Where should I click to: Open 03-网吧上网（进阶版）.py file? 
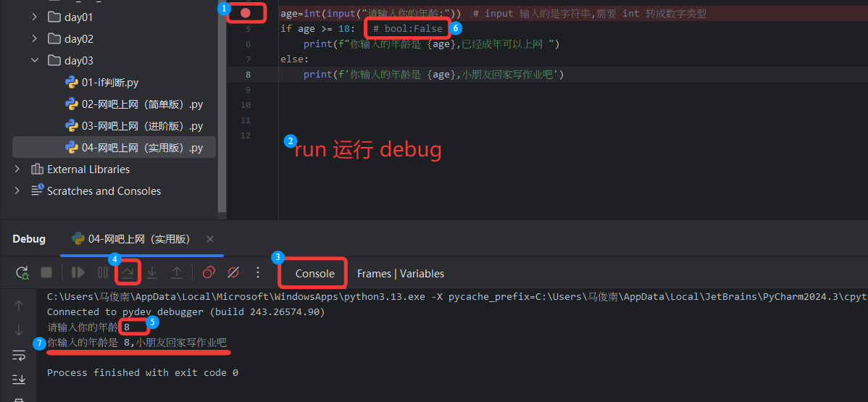coord(142,126)
